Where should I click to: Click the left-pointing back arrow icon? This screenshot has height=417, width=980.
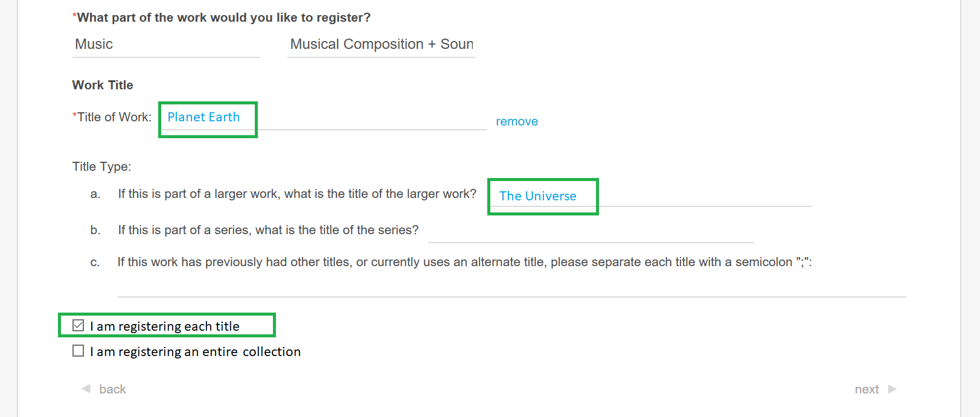pyautogui.click(x=86, y=389)
